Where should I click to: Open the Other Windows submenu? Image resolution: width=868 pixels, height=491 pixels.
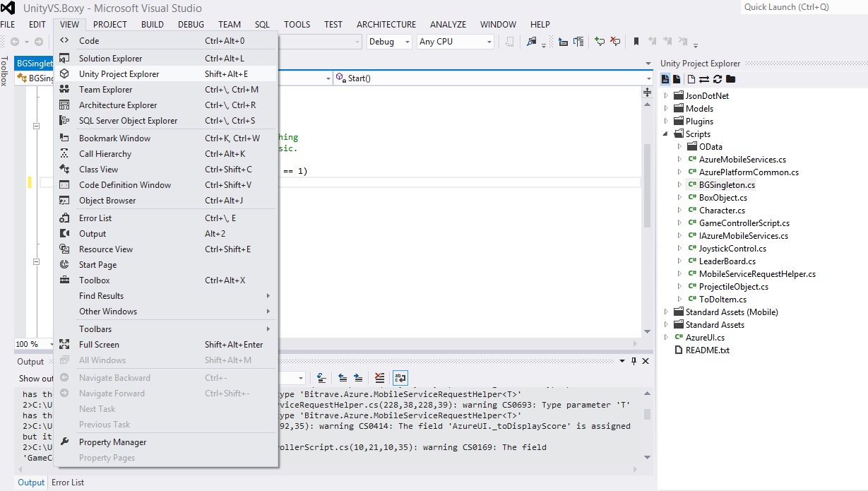click(x=166, y=312)
